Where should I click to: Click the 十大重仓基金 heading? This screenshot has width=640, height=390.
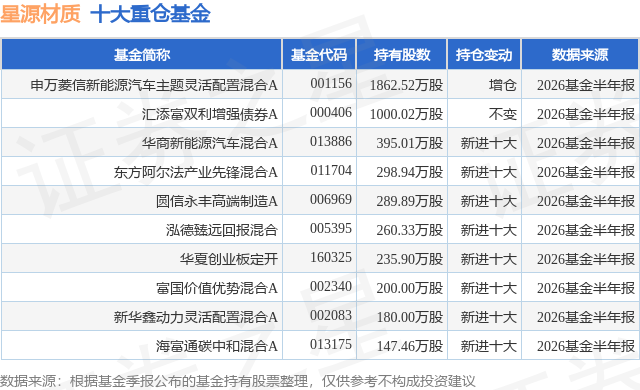click(x=150, y=14)
